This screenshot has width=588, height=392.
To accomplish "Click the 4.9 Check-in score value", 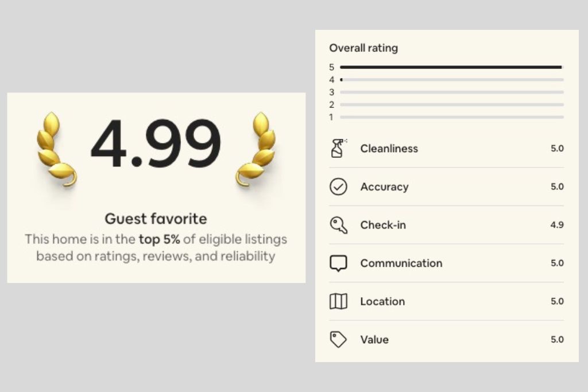I will (x=558, y=225).
